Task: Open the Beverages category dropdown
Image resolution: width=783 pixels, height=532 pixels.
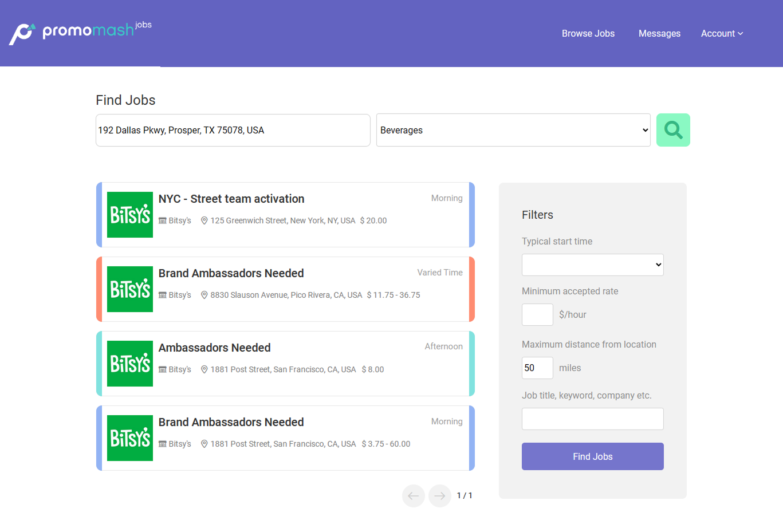Action: pyautogui.click(x=513, y=130)
